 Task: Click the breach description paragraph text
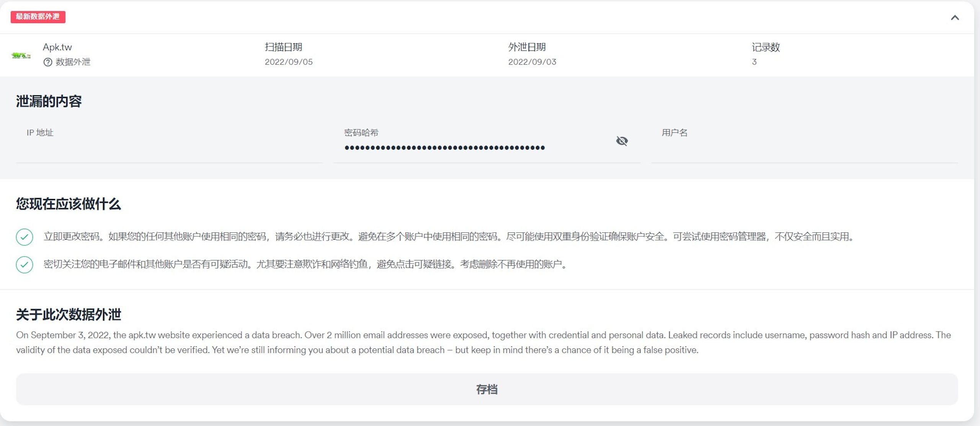tap(483, 343)
